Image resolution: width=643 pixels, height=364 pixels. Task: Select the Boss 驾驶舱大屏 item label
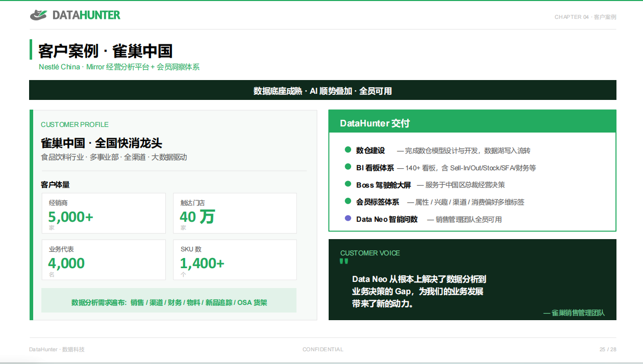tap(384, 185)
